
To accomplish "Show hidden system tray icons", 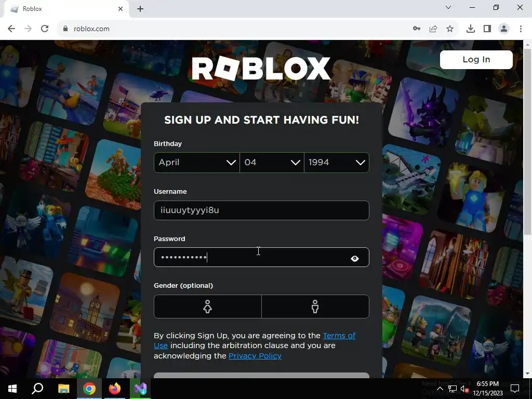I will point(440,389).
